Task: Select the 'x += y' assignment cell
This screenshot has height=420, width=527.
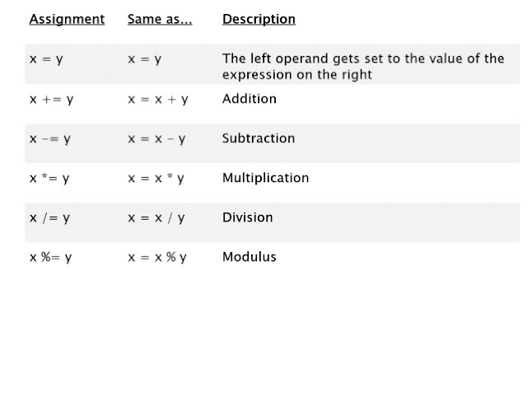Action: [51, 100]
